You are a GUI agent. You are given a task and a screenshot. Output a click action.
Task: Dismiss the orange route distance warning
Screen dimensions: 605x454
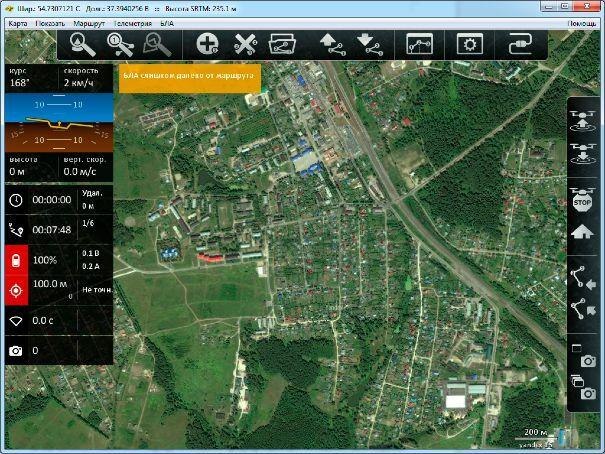coord(189,78)
